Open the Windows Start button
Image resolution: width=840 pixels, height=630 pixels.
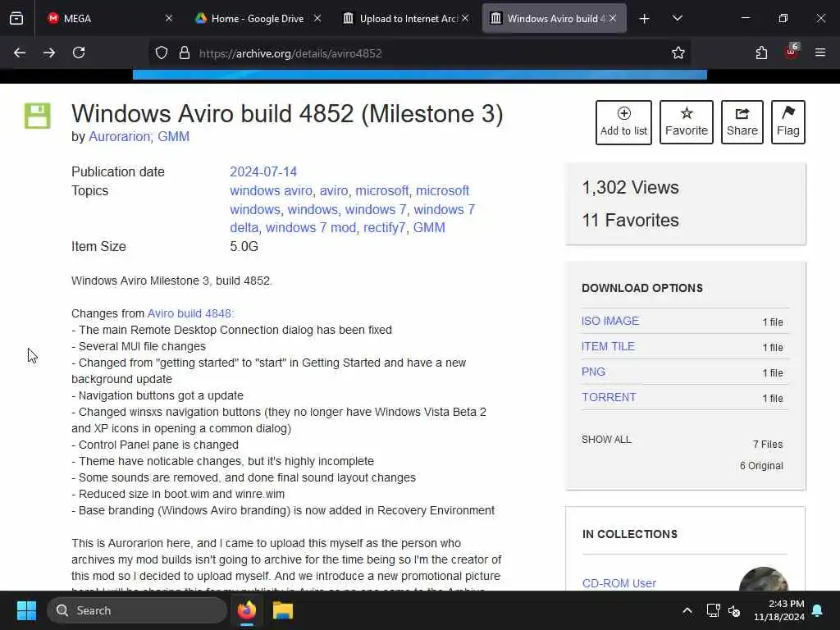pos(26,610)
